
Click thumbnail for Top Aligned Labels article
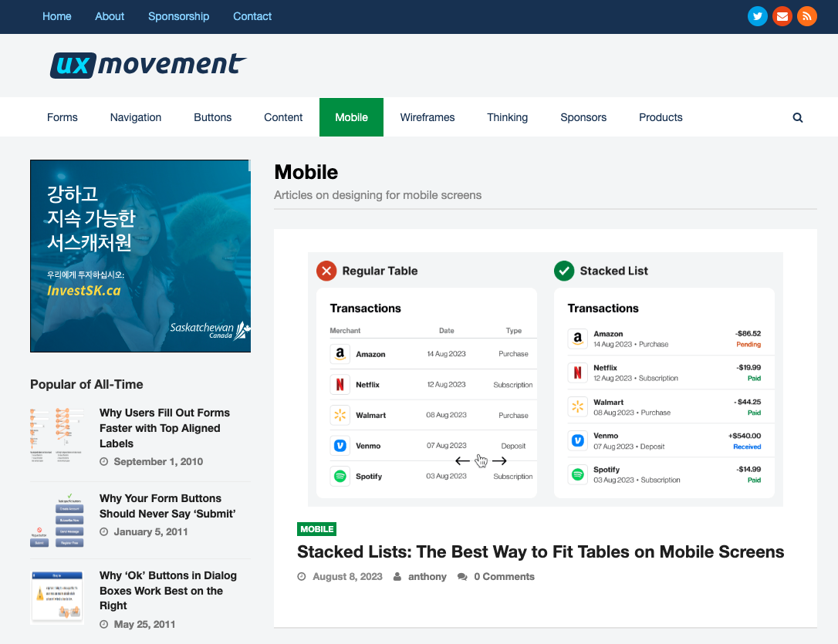click(x=57, y=435)
